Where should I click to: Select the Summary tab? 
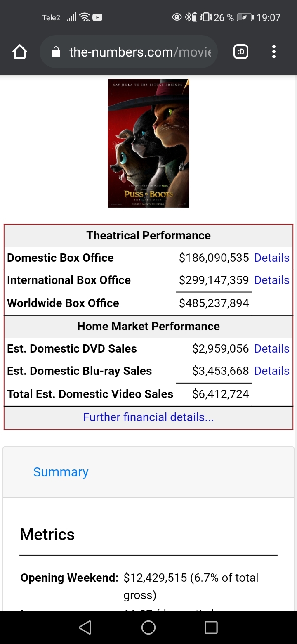[61, 472]
